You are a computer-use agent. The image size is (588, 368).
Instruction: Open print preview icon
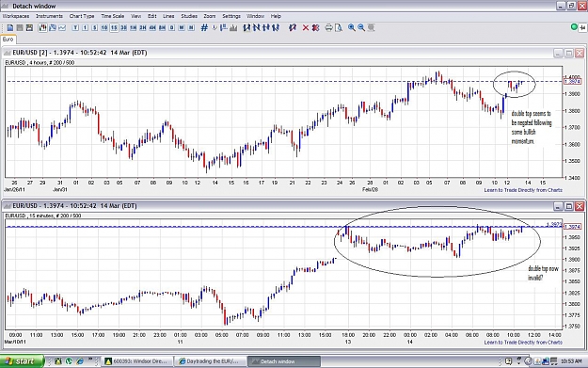[x=339, y=27]
